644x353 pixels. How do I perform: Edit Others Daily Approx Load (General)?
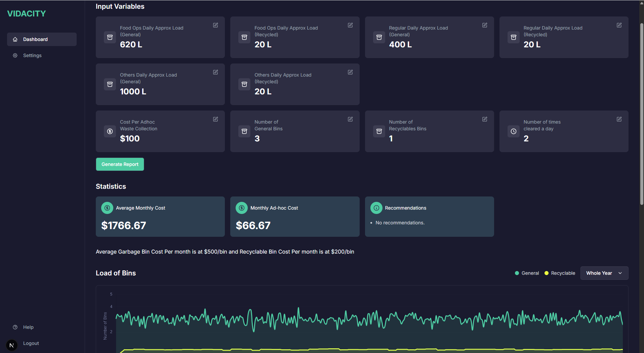[215, 72]
